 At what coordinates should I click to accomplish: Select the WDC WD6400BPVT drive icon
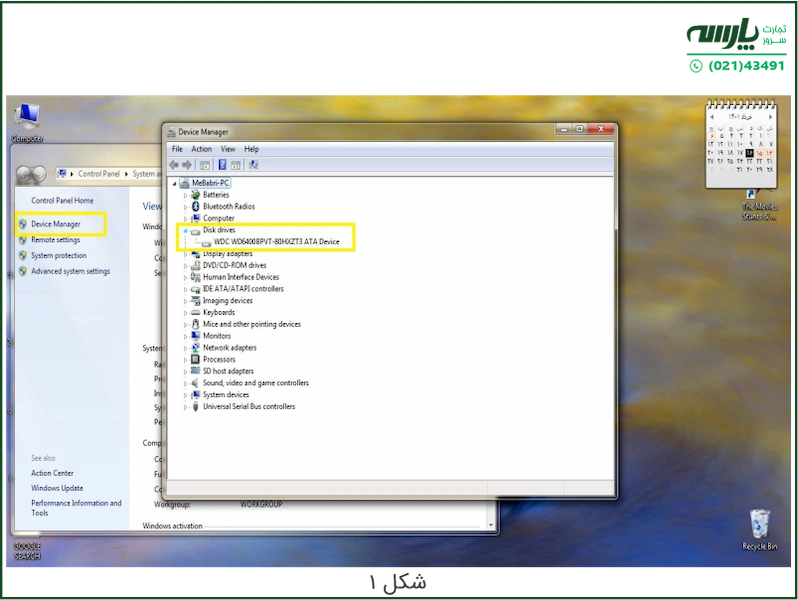(x=206, y=242)
